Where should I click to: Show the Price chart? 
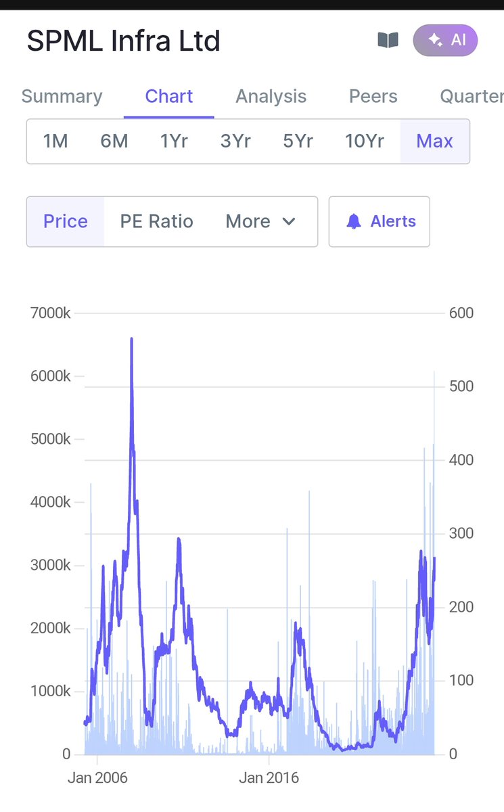pyautogui.click(x=66, y=221)
